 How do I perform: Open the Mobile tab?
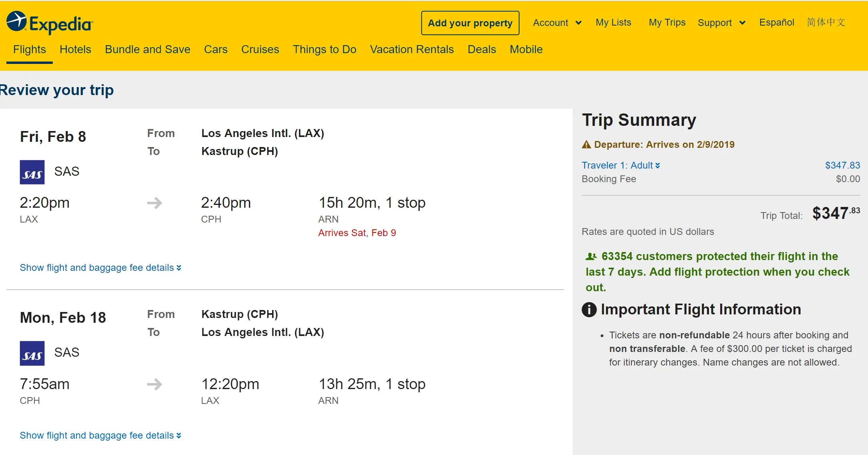(x=526, y=50)
